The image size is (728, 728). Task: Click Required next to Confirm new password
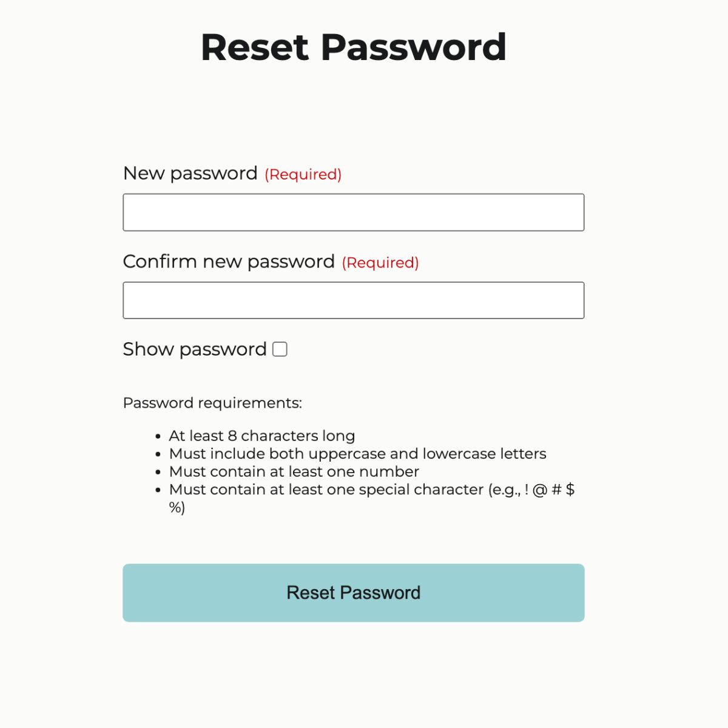pos(379,263)
